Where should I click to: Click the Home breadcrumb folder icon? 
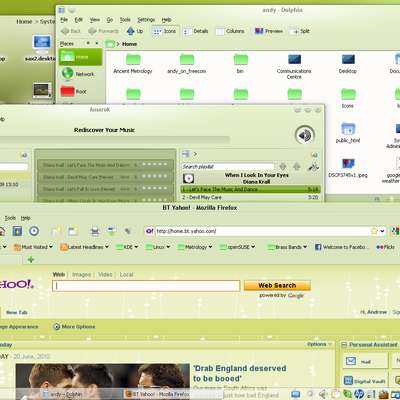tap(110, 44)
